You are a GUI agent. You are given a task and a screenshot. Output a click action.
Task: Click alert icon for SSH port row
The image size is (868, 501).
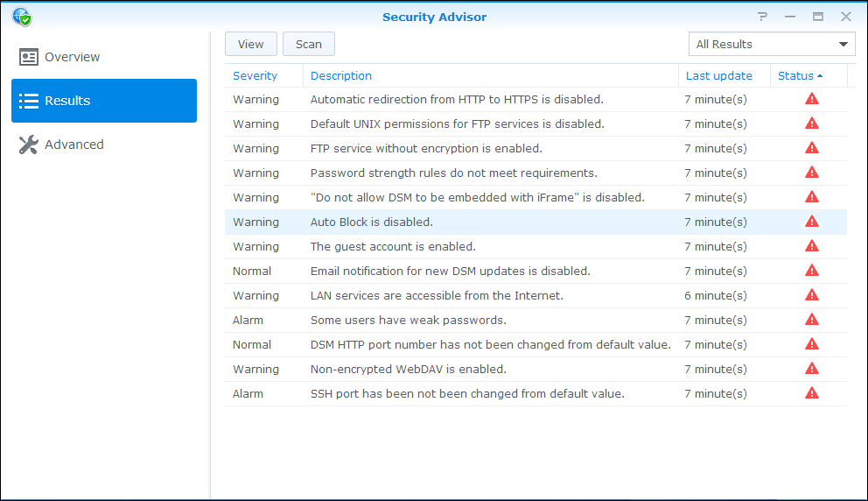point(811,393)
